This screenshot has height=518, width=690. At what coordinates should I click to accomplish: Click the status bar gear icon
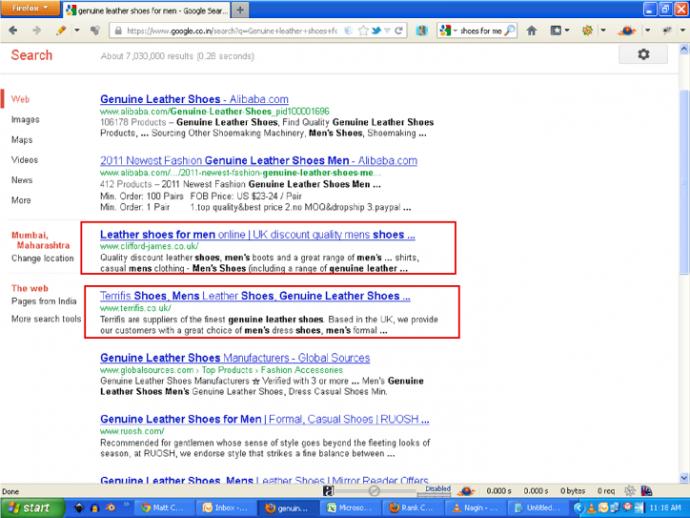pos(630,491)
